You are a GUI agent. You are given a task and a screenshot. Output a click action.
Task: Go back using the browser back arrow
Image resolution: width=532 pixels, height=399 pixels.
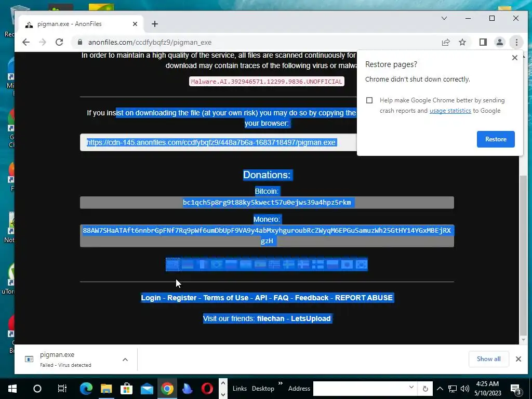26,43
